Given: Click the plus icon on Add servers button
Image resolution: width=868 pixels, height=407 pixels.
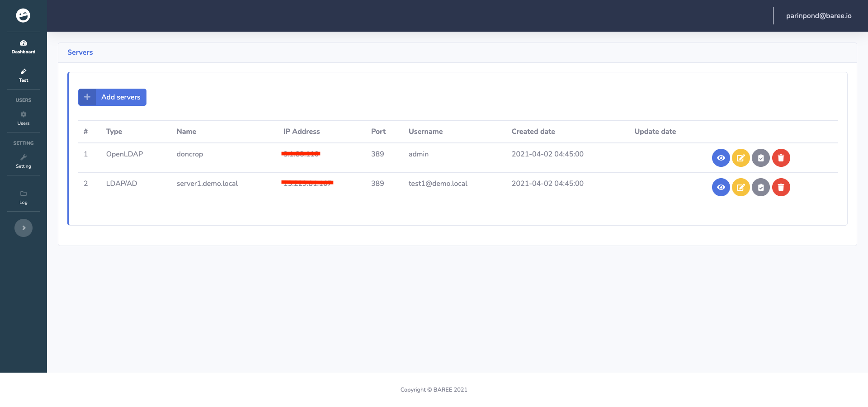Looking at the screenshot, I should (x=87, y=97).
